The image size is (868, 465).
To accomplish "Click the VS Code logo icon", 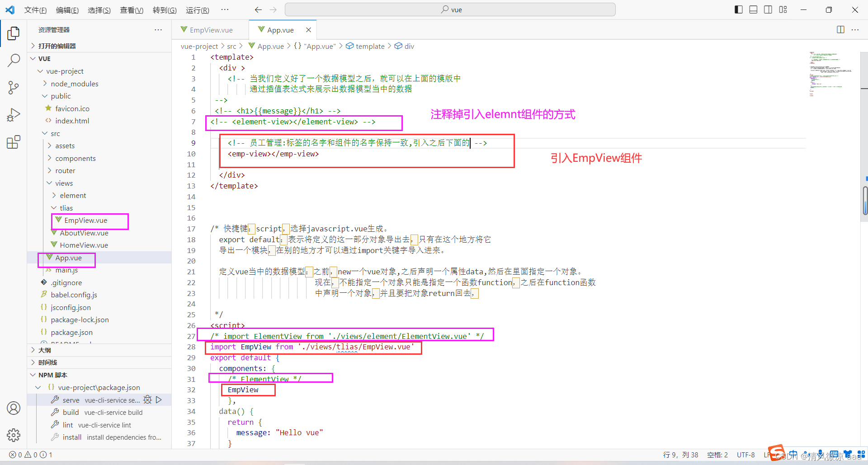I will tap(10, 9).
